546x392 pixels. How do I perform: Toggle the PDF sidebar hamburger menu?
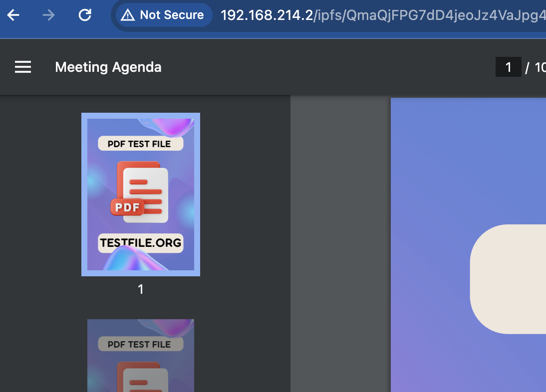[x=23, y=67]
